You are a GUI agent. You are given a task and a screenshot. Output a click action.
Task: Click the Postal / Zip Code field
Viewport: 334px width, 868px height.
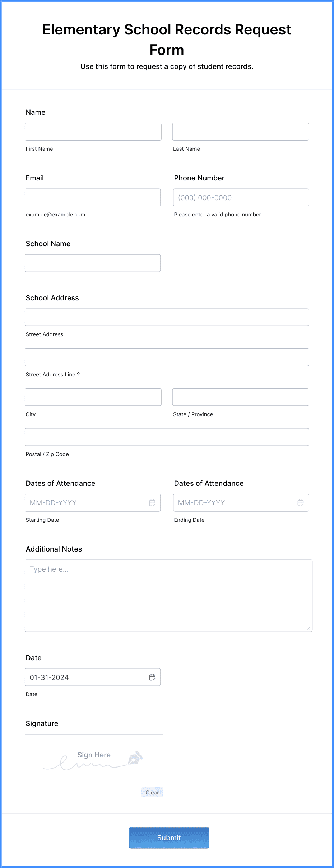coord(167,437)
